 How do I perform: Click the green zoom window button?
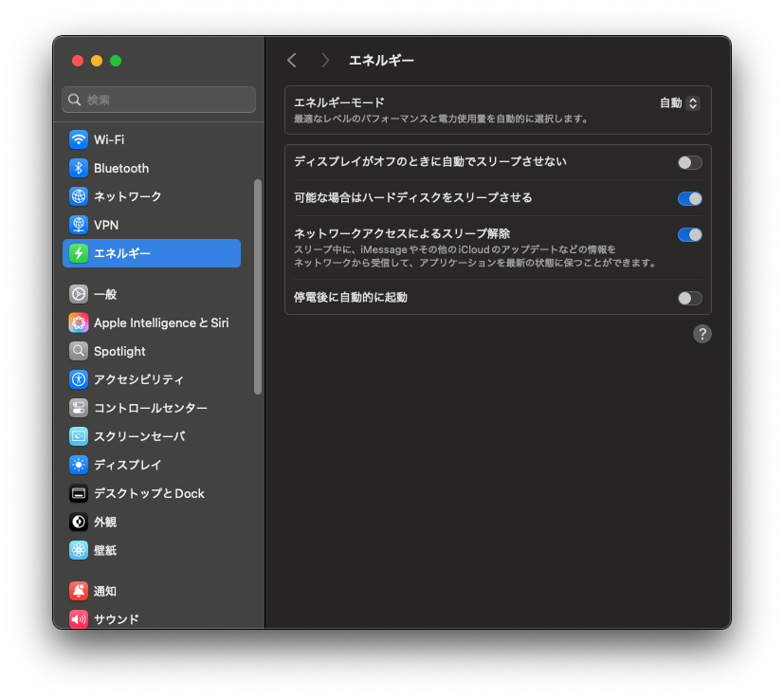pos(116,61)
